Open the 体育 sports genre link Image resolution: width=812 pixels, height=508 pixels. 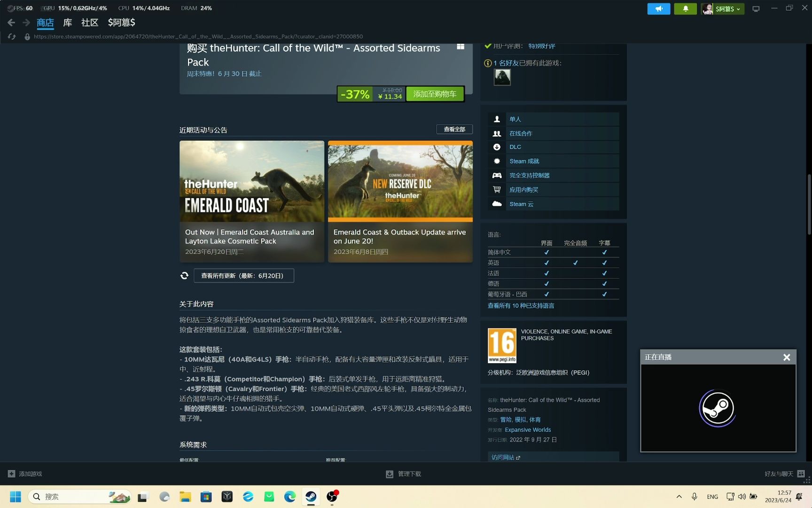(535, 420)
